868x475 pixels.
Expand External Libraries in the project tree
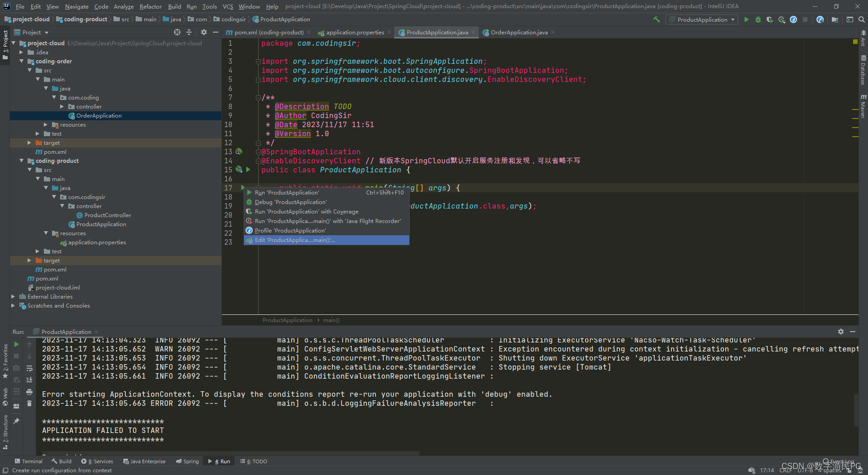point(13,296)
